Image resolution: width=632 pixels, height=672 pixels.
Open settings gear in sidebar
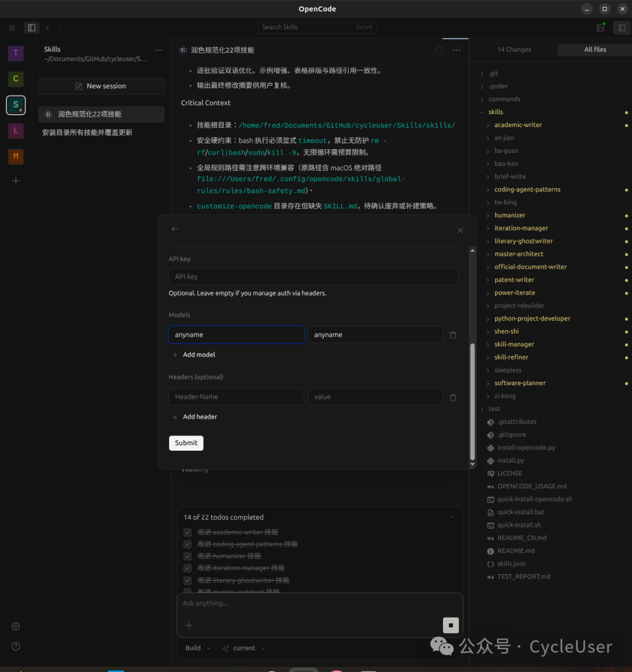(x=16, y=626)
